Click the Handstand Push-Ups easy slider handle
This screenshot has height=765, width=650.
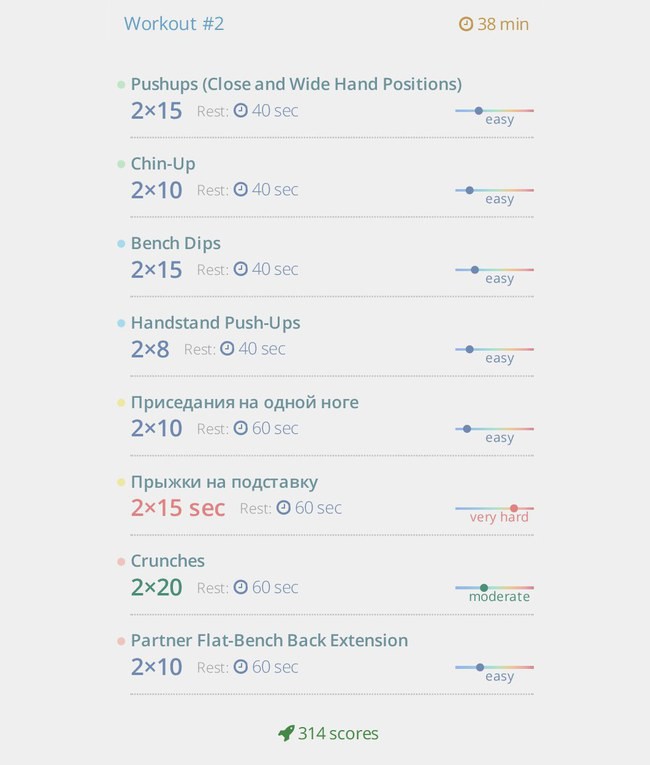(x=469, y=349)
